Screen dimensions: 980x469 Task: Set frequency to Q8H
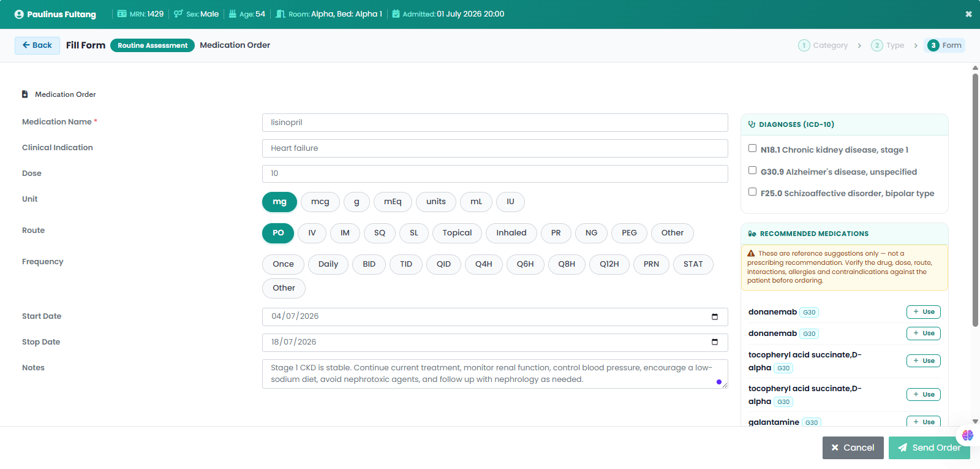[x=567, y=264]
